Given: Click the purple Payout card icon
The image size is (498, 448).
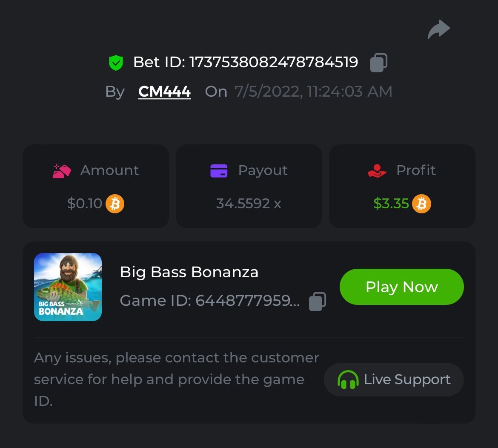Looking at the screenshot, I should click(219, 171).
